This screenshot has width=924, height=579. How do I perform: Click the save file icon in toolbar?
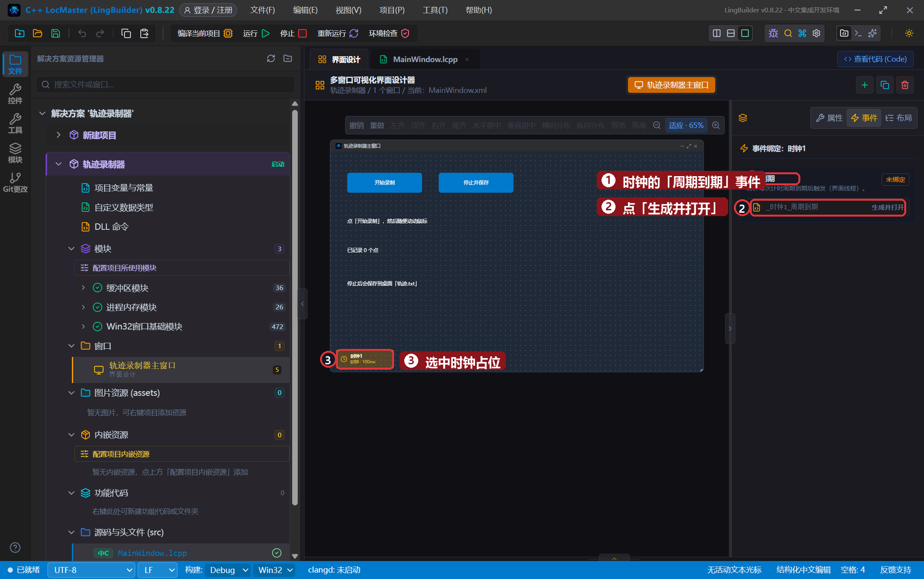tap(56, 33)
